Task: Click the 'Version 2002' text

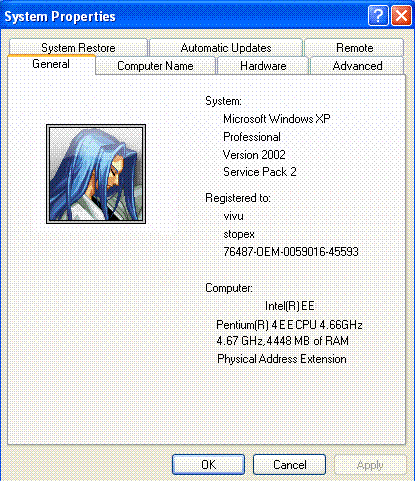Action: click(254, 155)
